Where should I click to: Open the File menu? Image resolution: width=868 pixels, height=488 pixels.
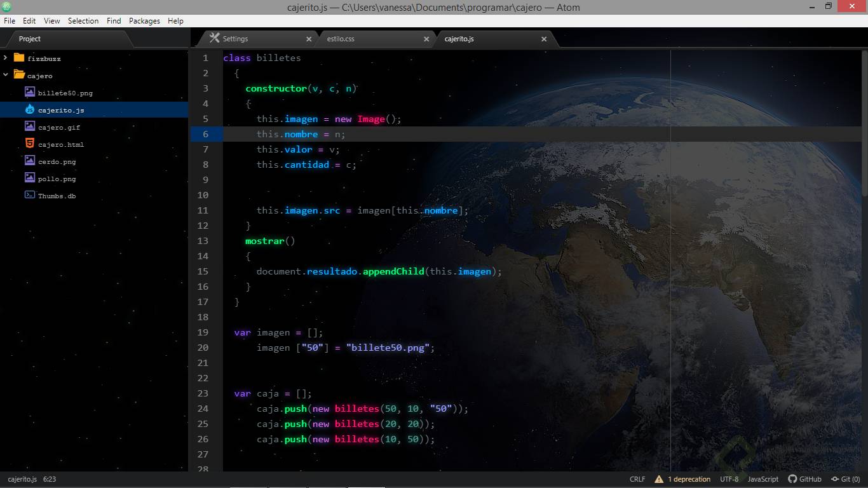coord(10,21)
